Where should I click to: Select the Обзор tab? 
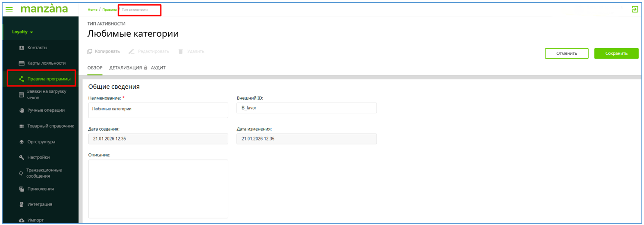pyautogui.click(x=95, y=68)
